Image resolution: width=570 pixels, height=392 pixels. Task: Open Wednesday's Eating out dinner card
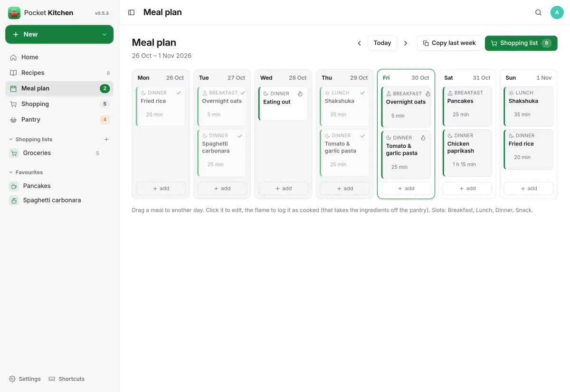283,103
